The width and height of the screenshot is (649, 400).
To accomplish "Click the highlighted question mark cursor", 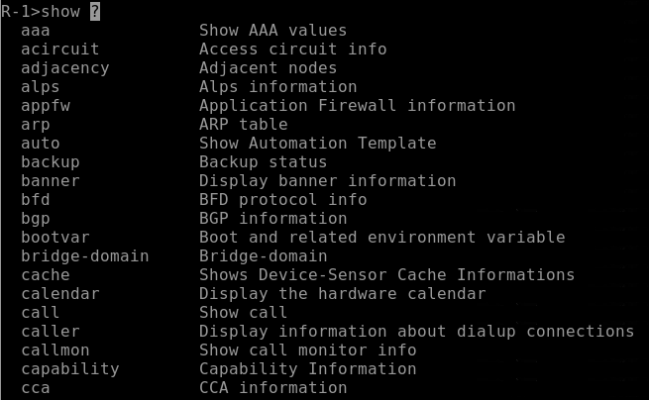I will point(95,12).
